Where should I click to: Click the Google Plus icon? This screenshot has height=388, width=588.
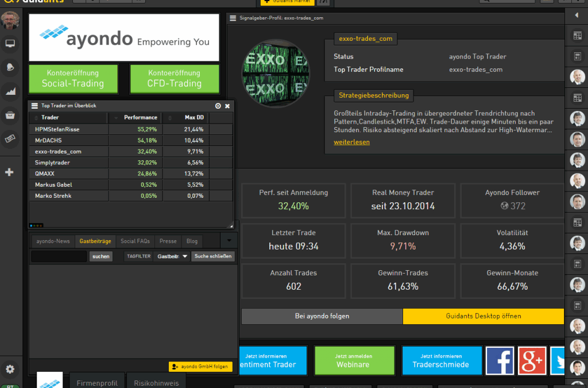point(532,360)
